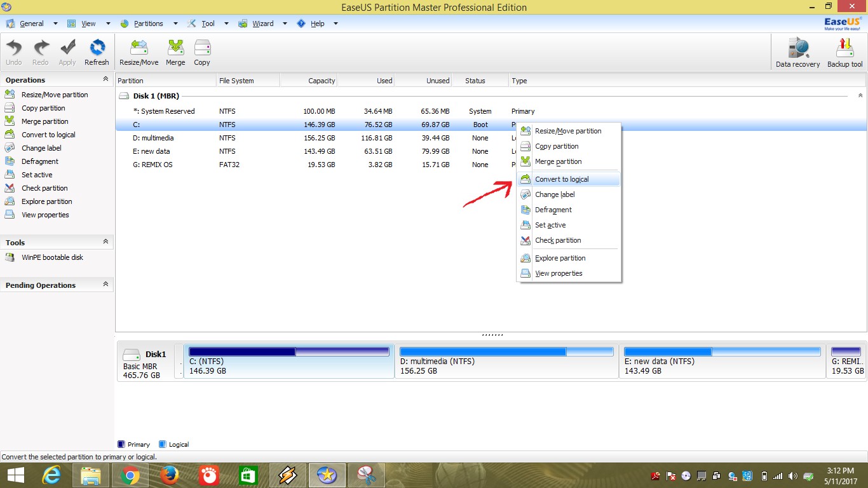Choose Explore partition in context menu
This screenshot has height=488, width=868.
(x=569, y=258)
